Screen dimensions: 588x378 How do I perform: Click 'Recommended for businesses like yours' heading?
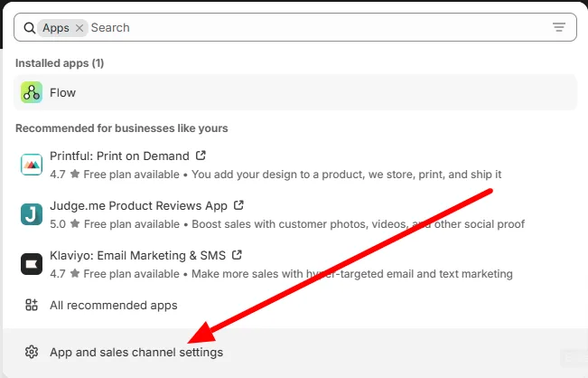coord(122,128)
